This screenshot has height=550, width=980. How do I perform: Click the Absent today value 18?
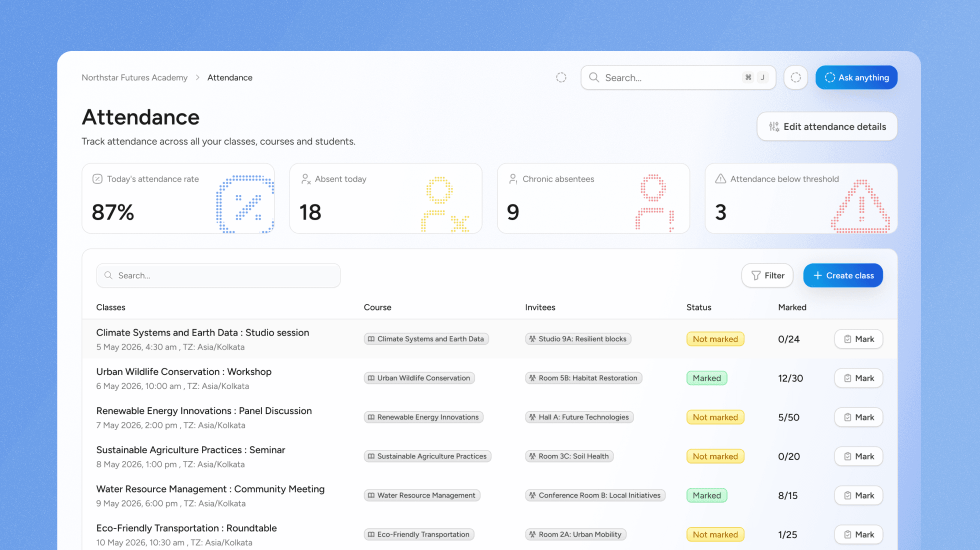pyautogui.click(x=310, y=212)
